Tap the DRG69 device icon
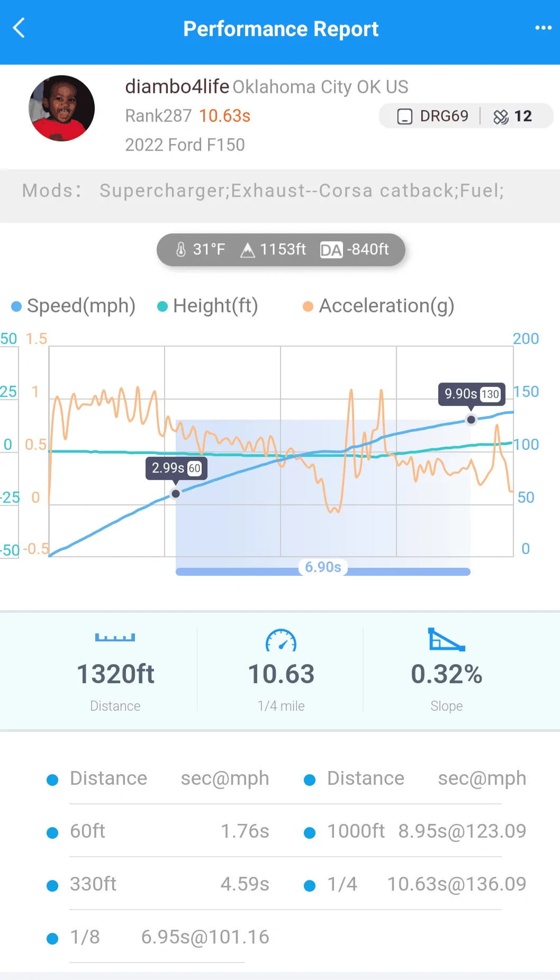This screenshot has height=980, width=560. [x=405, y=116]
